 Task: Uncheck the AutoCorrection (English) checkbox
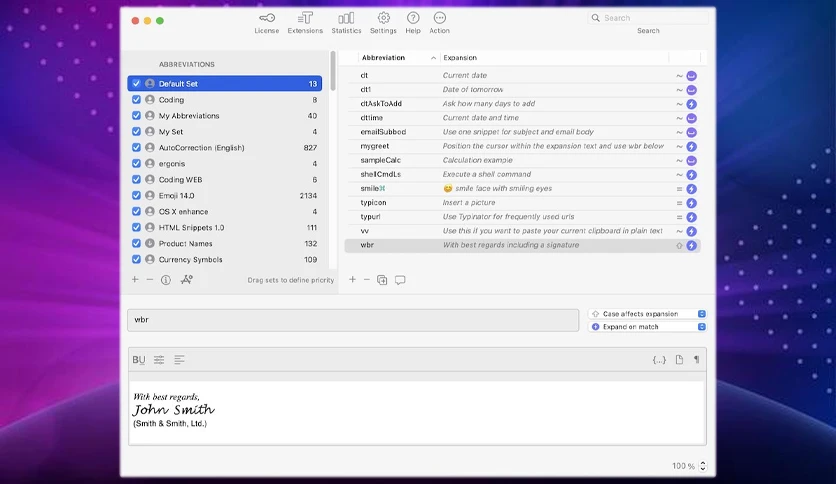pyautogui.click(x=136, y=148)
